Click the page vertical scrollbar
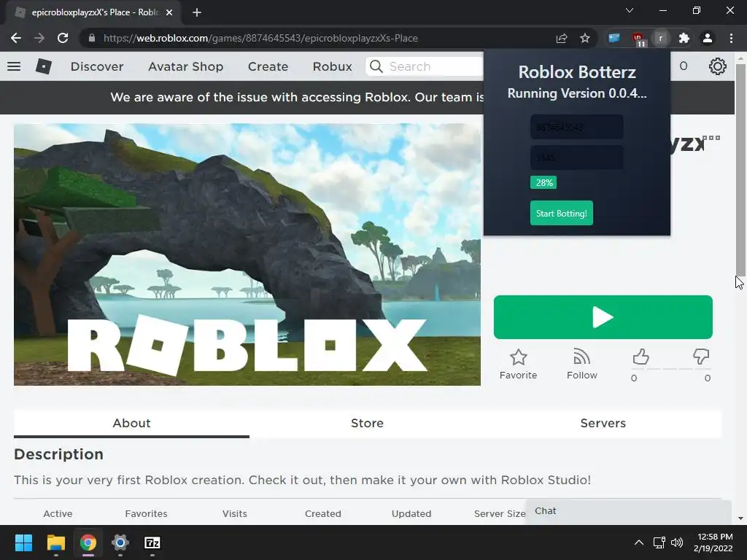747x560 pixels. pos(740,169)
